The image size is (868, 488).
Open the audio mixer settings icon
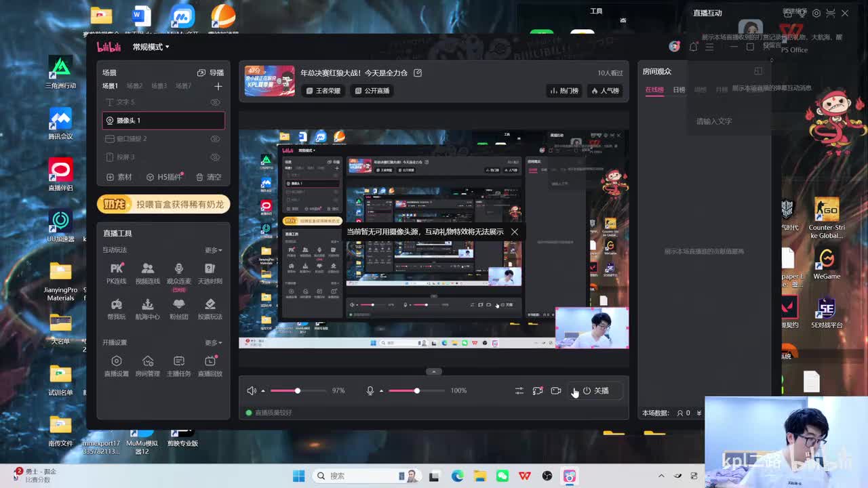point(519,390)
